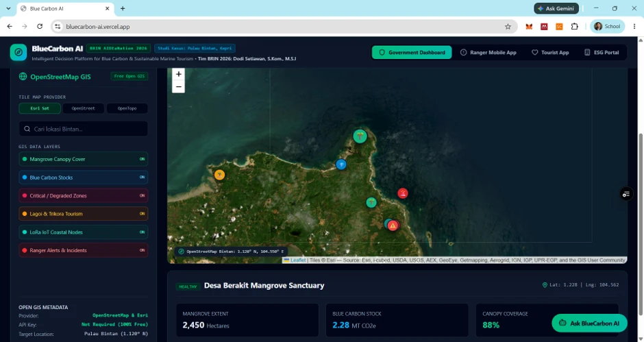This screenshot has height=342, width=644.
Task: Open the Chrome extensions puzzle icon
Action: pyautogui.click(x=574, y=26)
